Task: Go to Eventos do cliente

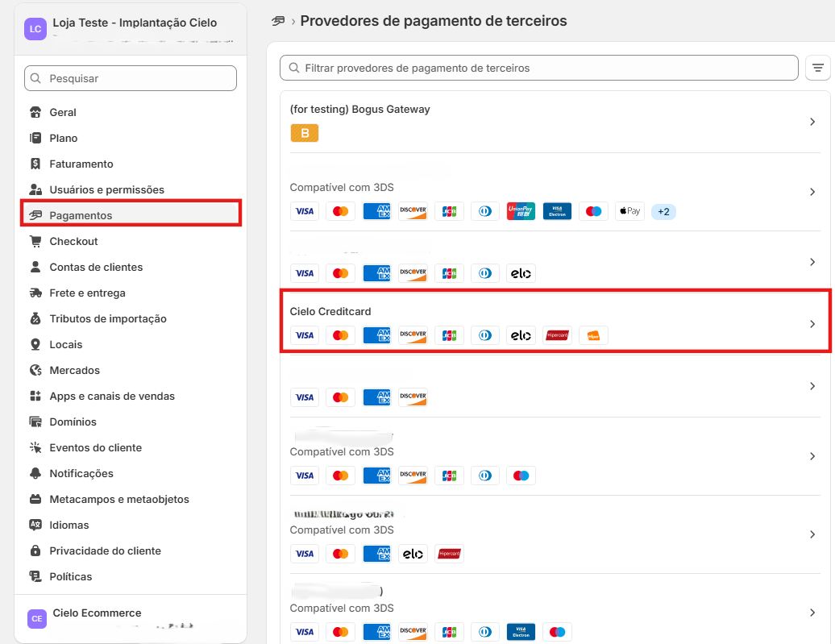Action: pyautogui.click(x=95, y=447)
